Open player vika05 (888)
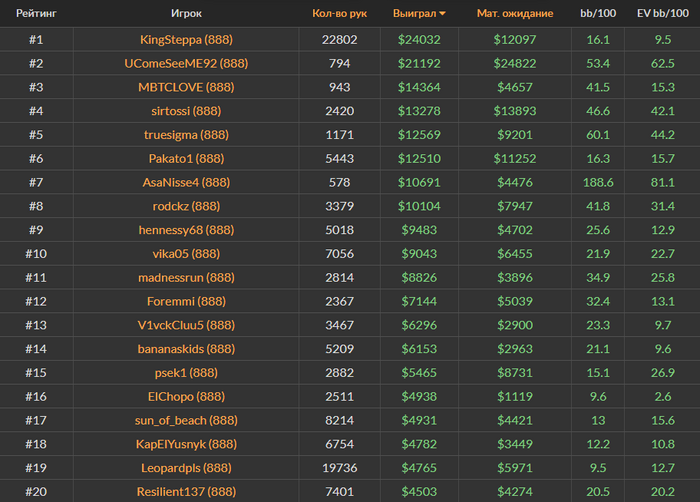700x502 pixels. pos(186,254)
